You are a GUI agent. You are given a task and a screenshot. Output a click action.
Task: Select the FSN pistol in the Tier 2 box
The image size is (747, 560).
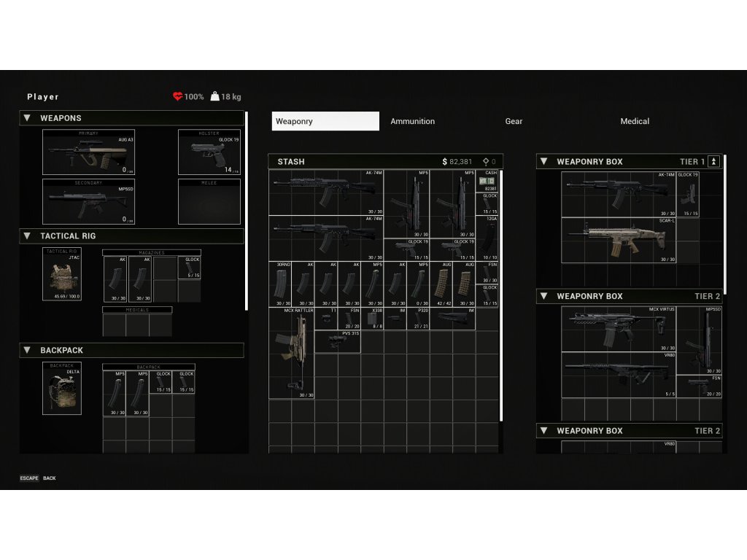[x=700, y=386]
